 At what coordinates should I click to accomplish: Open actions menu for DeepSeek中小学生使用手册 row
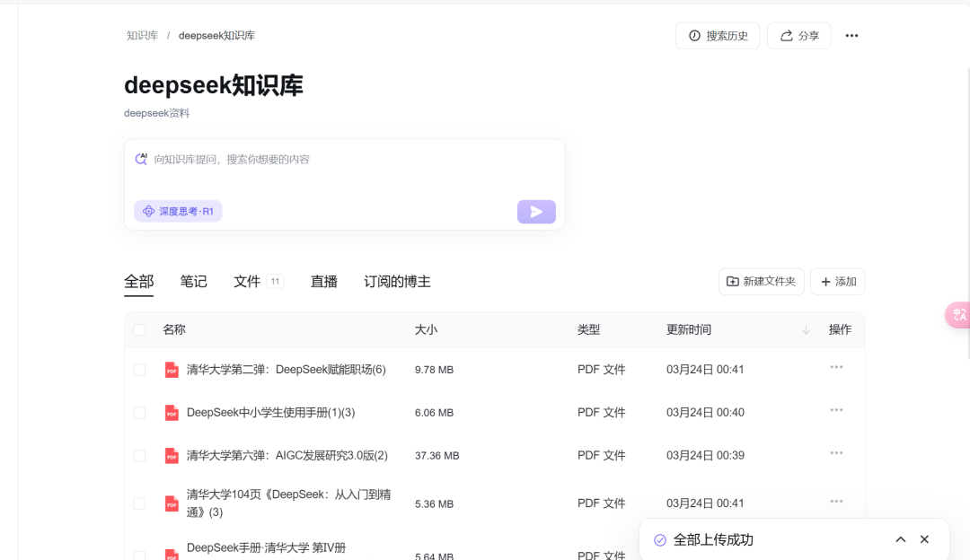click(836, 410)
